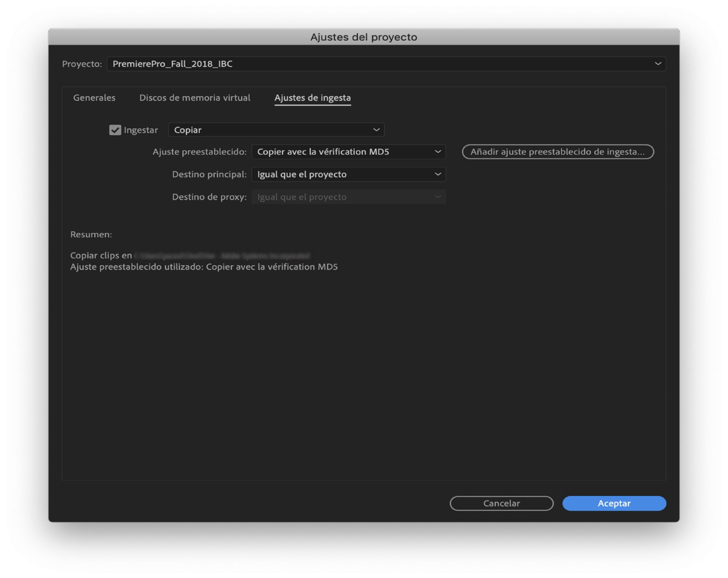The image size is (728, 578).
Task: Select the Ajustes de ingesta tab
Action: [312, 98]
